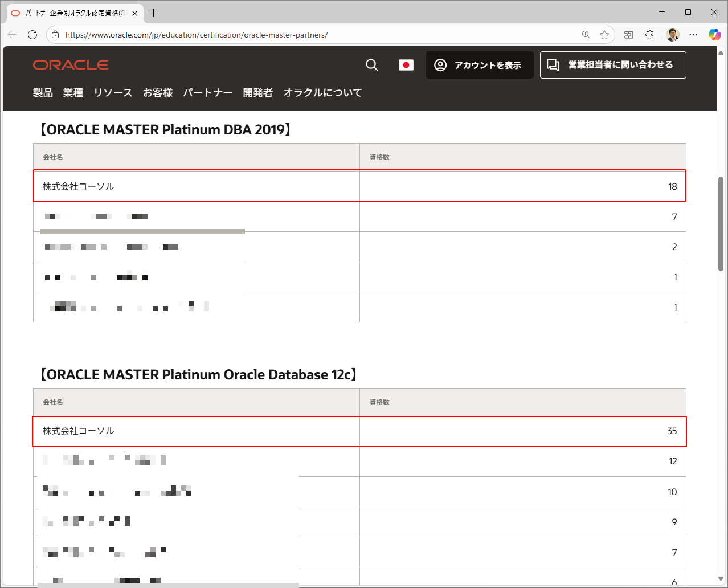Click the 【ORACLE MASTER Platinum Oracle Database 12c】 heading
The width and height of the screenshot is (728, 588).
pyautogui.click(x=198, y=374)
